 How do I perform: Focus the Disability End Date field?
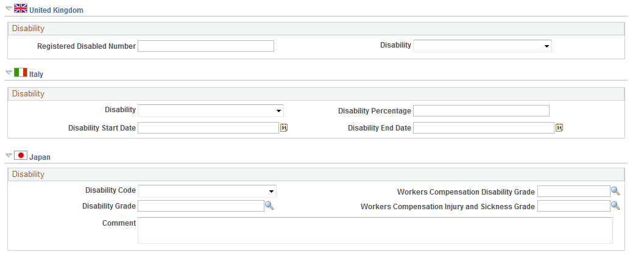click(x=483, y=128)
